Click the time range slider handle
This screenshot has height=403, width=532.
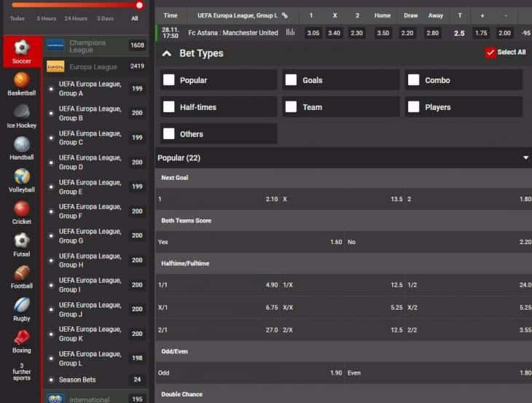[139, 5]
